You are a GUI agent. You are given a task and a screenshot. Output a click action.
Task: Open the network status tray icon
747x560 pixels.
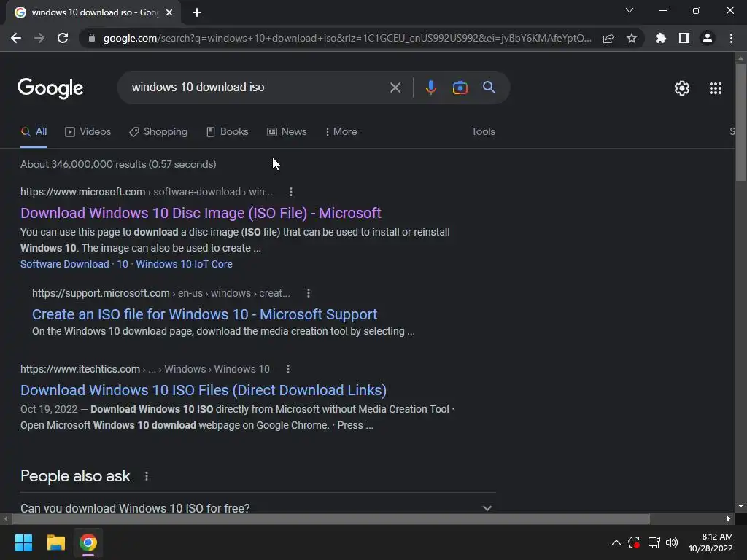654,542
